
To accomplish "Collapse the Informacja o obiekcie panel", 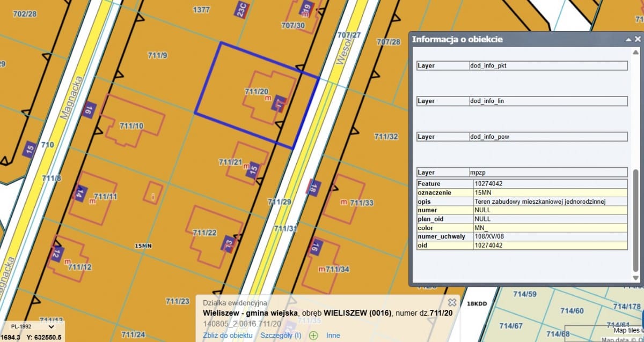I will click(x=628, y=40).
